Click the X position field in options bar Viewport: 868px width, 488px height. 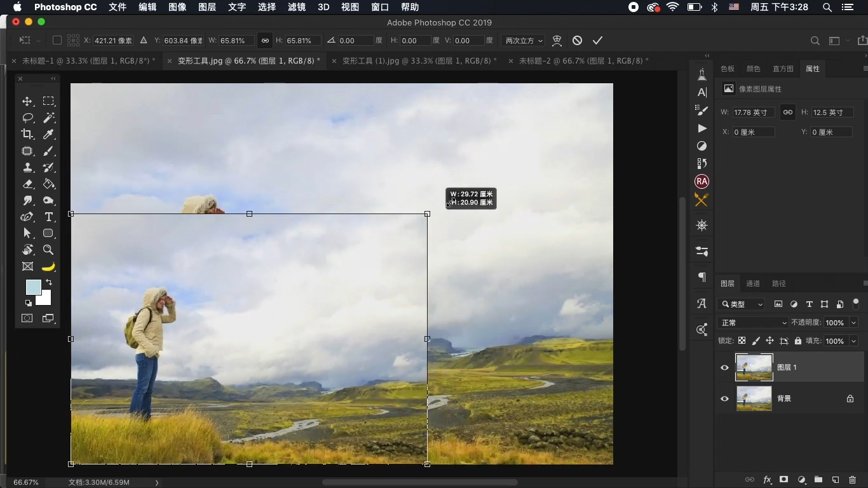pyautogui.click(x=113, y=40)
